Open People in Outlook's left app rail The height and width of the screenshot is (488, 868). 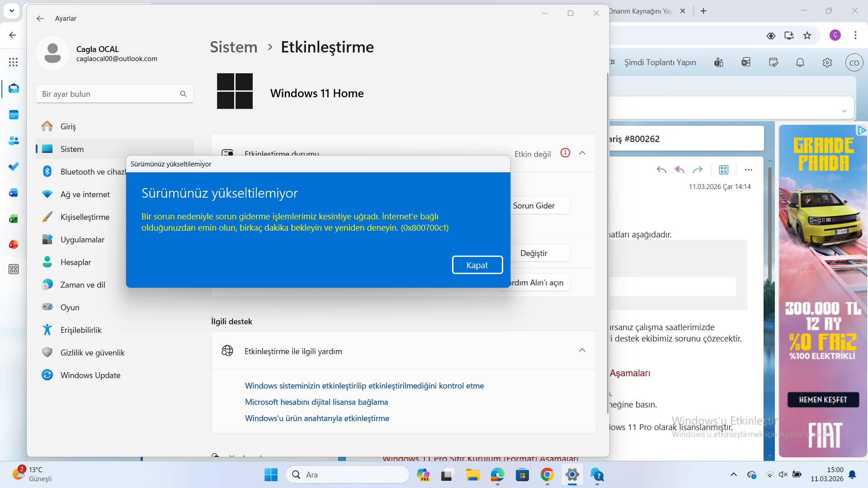click(x=14, y=141)
